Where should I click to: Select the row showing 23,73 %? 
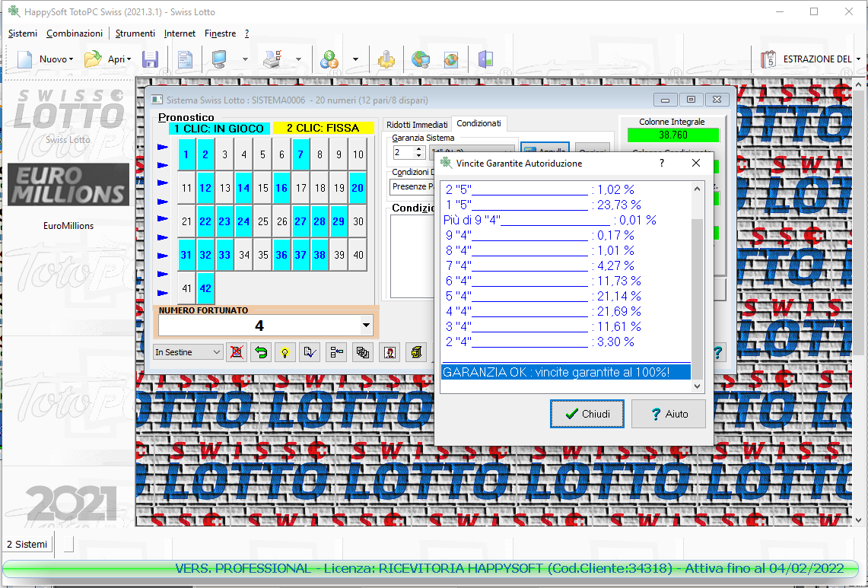click(x=566, y=205)
